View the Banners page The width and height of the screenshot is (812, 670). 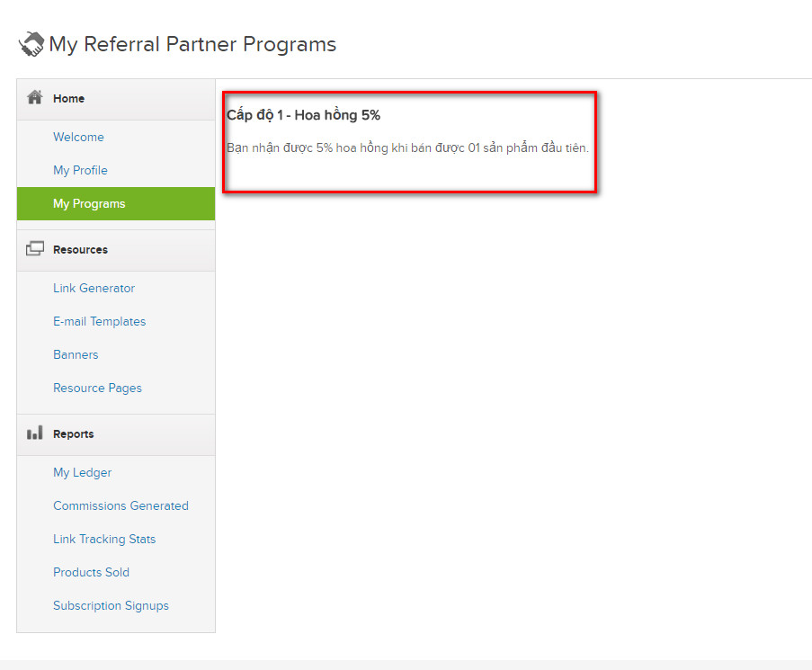point(76,354)
